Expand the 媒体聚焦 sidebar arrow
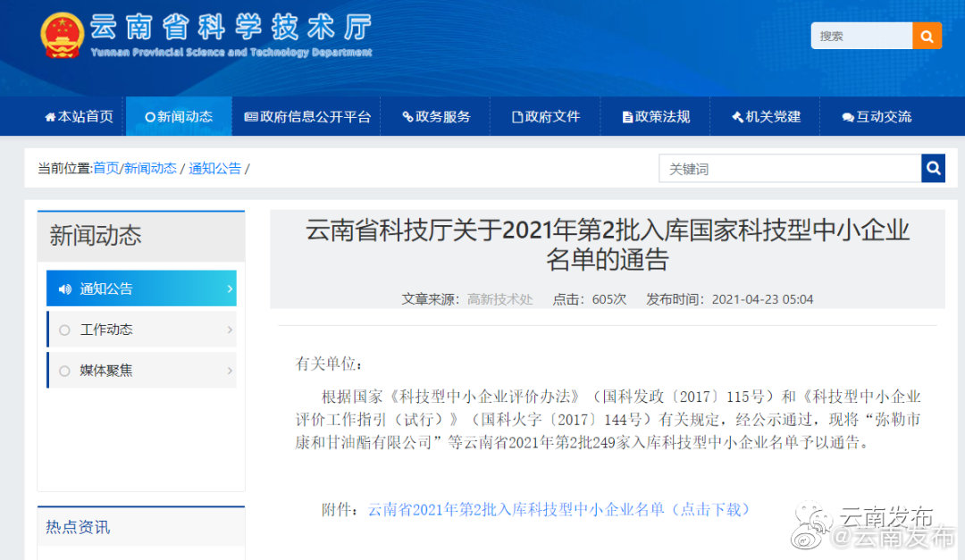The width and height of the screenshot is (965, 560). [231, 370]
